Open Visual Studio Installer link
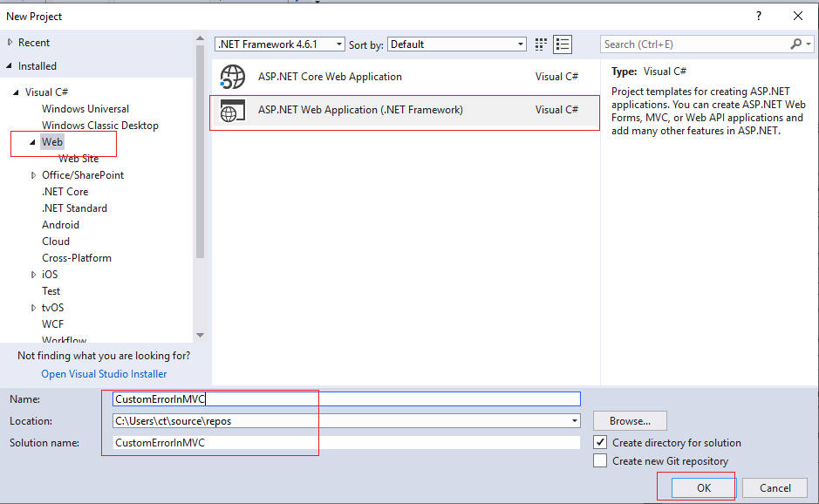Viewport: 819px width, 504px height. pos(104,374)
